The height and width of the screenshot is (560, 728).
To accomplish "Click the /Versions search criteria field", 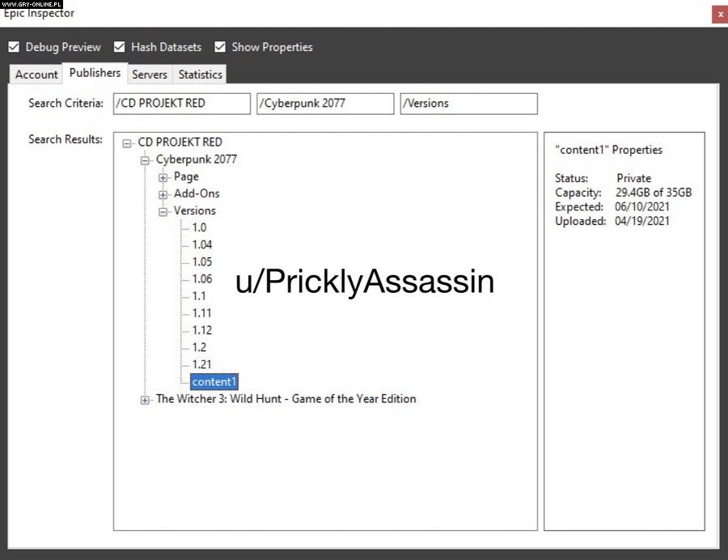I will click(x=468, y=104).
